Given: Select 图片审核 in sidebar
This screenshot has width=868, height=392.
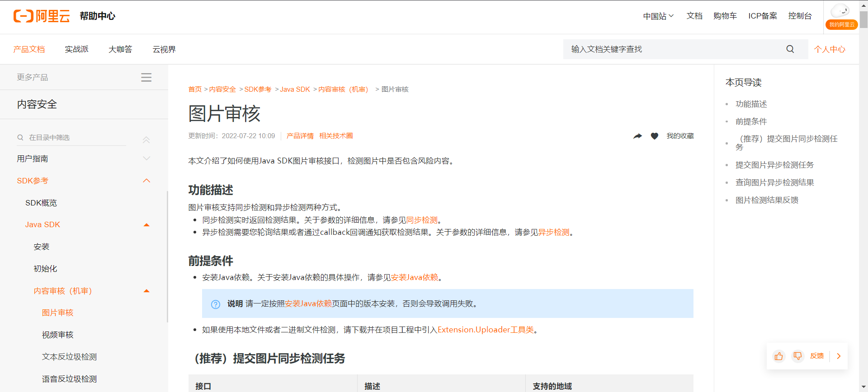Looking at the screenshot, I should [x=57, y=313].
